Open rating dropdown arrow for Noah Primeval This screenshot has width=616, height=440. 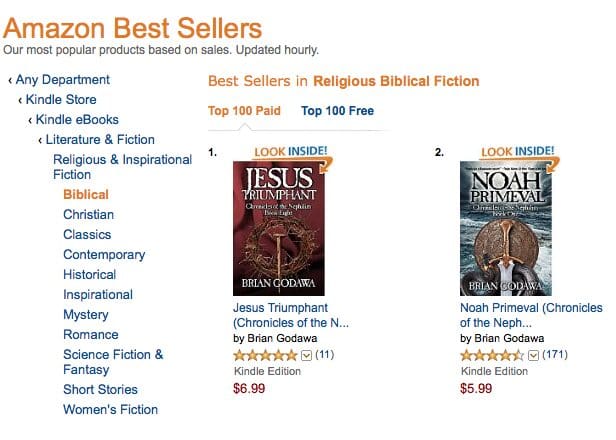533,355
